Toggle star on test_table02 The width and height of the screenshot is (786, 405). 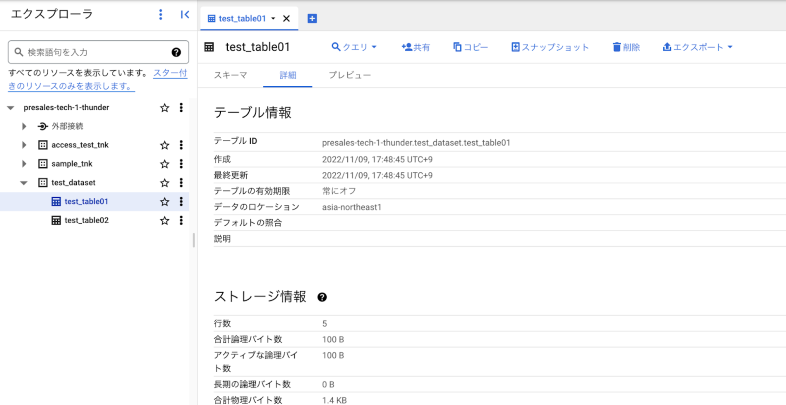click(x=164, y=220)
